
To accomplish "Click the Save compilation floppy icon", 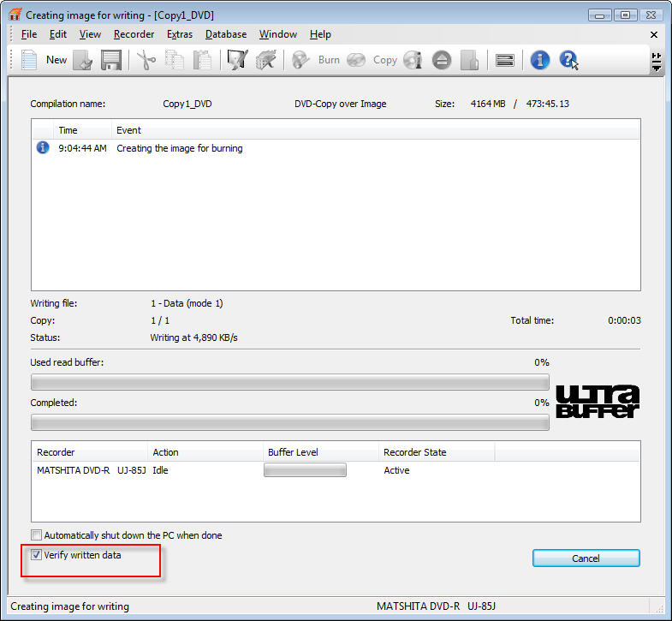I will pyautogui.click(x=110, y=60).
